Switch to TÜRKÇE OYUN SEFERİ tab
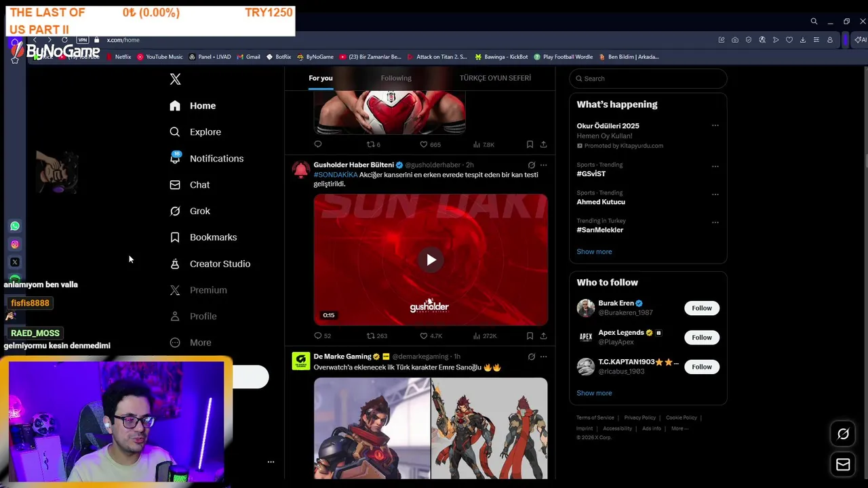868x488 pixels. pos(495,78)
